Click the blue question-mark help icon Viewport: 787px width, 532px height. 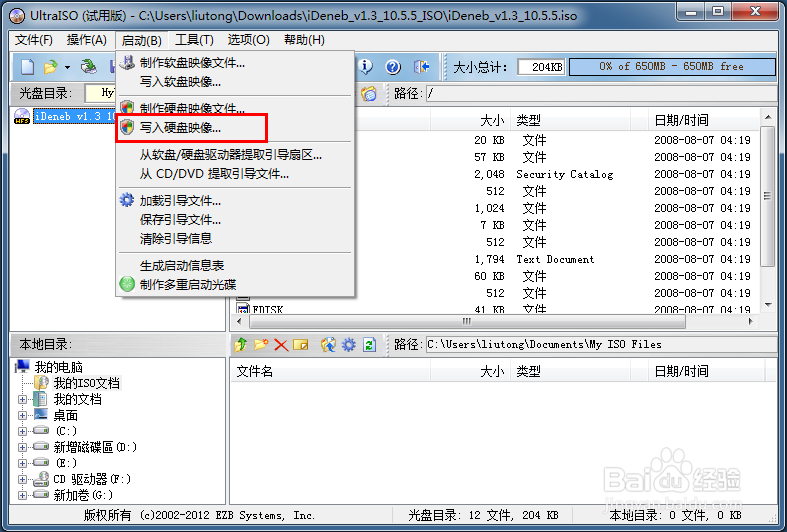pyautogui.click(x=393, y=66)
